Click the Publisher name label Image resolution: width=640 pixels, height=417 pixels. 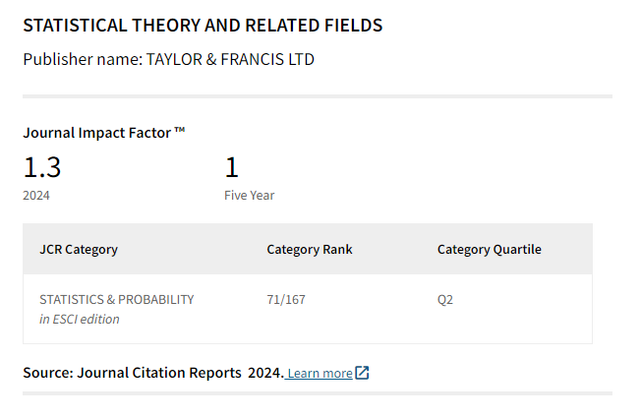(x=82, y=59)
